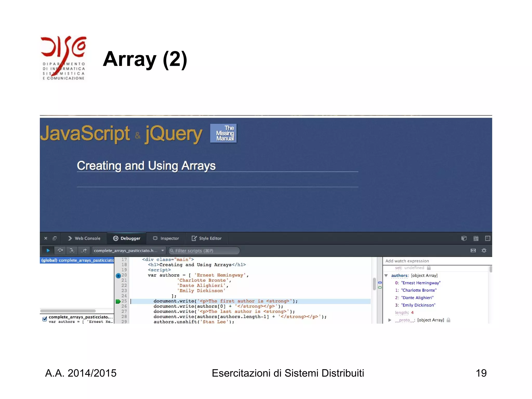Toggle the breakpoint on line 20

(118, 275)
